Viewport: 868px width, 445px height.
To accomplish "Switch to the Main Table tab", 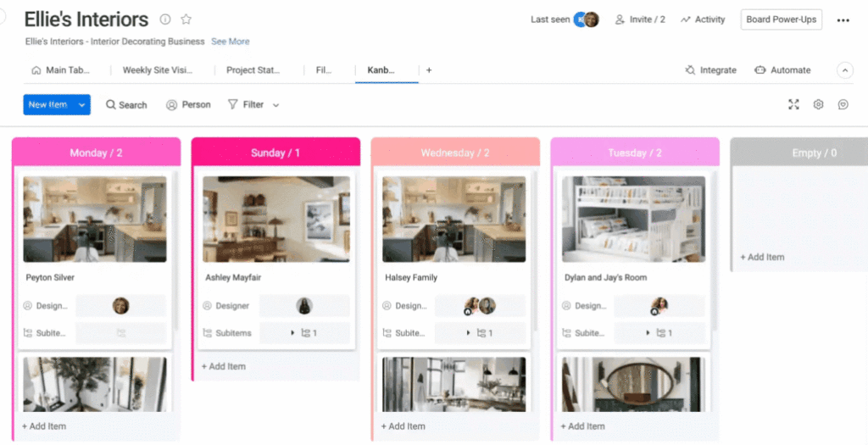I will pyautogui.click(x=60, y=70).
